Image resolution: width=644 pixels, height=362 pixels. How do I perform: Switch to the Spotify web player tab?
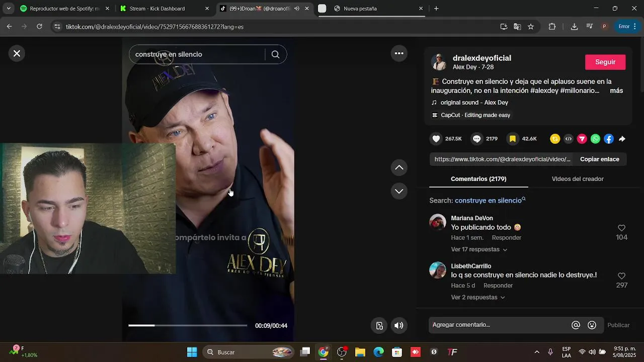pyautogui.click(x=64, y=9)
